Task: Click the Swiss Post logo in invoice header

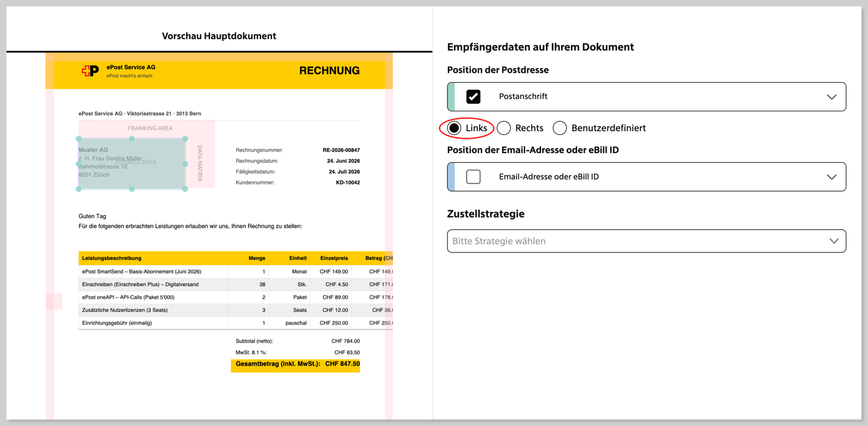Action: (90, 71)
